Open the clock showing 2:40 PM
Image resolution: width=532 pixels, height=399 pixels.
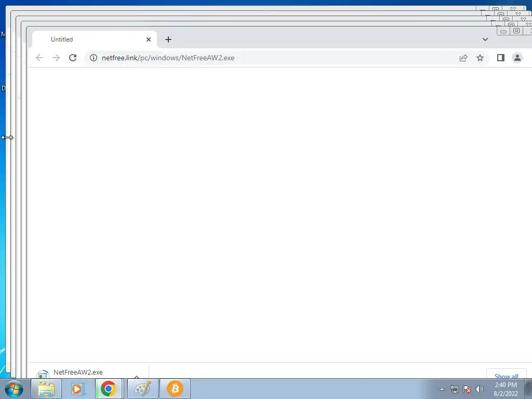pos(506,389)
